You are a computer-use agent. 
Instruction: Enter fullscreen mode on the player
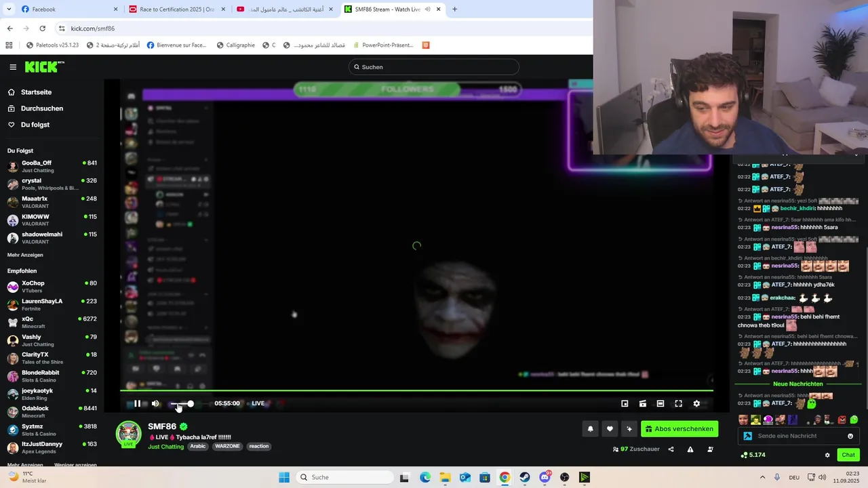point(678,403)
